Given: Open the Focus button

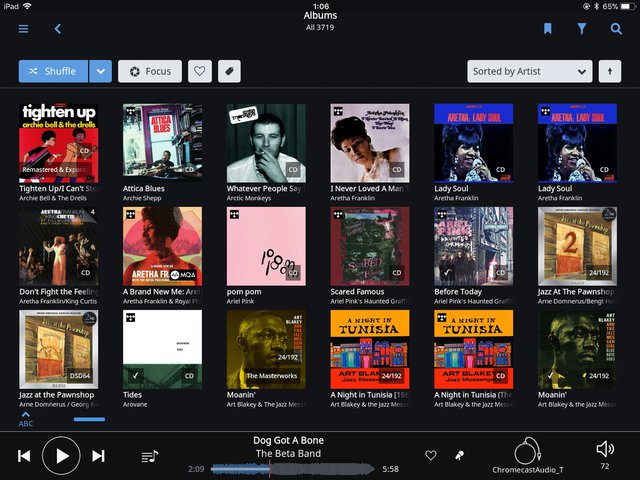Looking at the screenshot, I should point(150,71).
